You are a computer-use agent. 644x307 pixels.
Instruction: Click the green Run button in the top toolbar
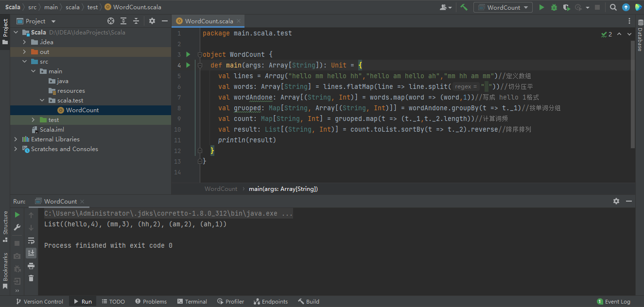[x=542, y=7]
